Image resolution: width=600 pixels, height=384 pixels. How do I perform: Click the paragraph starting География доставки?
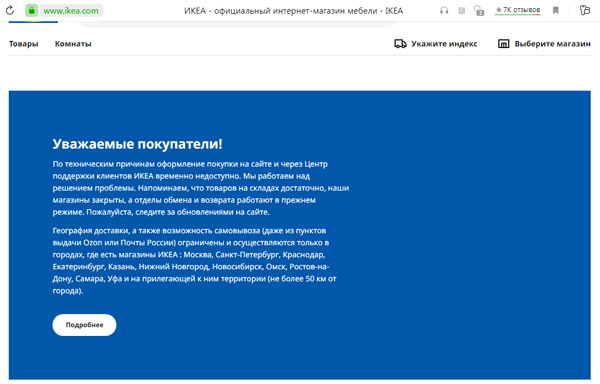pyautogui.click(x=195, y=260)
